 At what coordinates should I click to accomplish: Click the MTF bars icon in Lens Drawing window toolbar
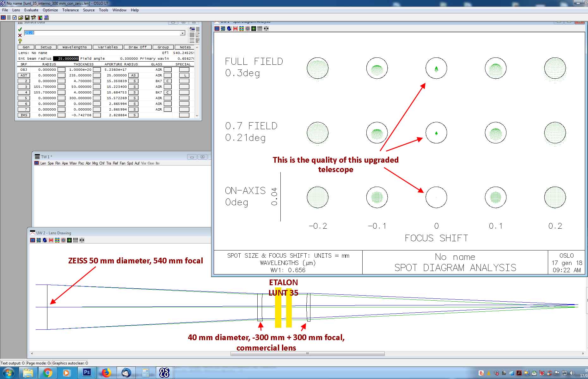point(76,240)
